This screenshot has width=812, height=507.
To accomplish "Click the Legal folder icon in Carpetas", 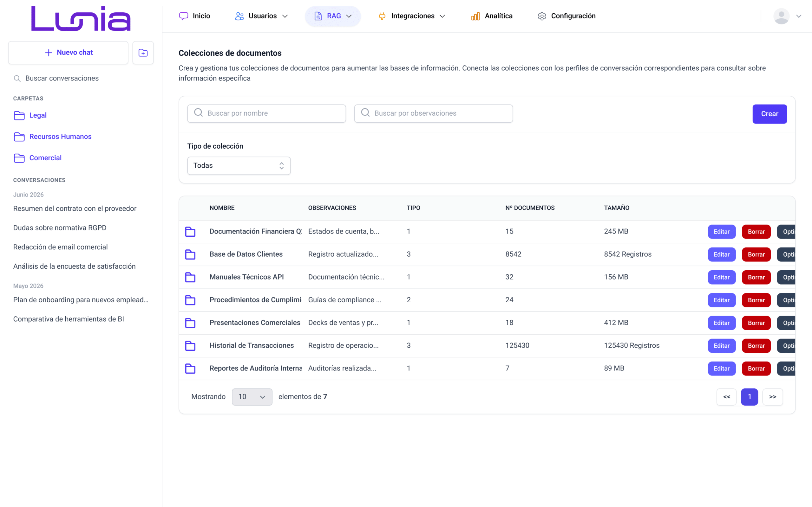I will coord(19,115).
